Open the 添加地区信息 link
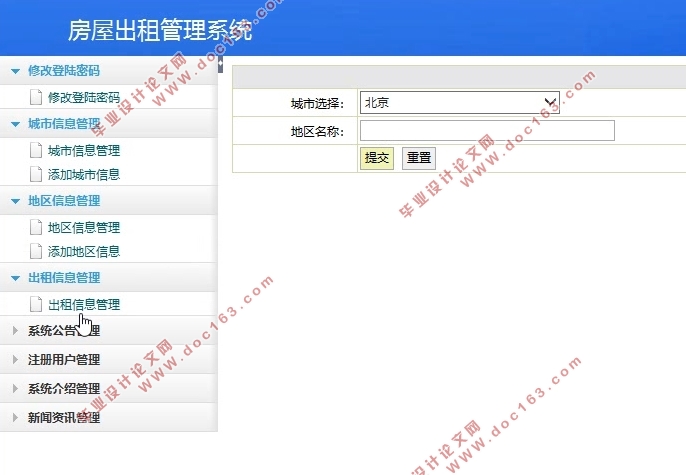This screenshot has height=475, width=686. point(84,251)
